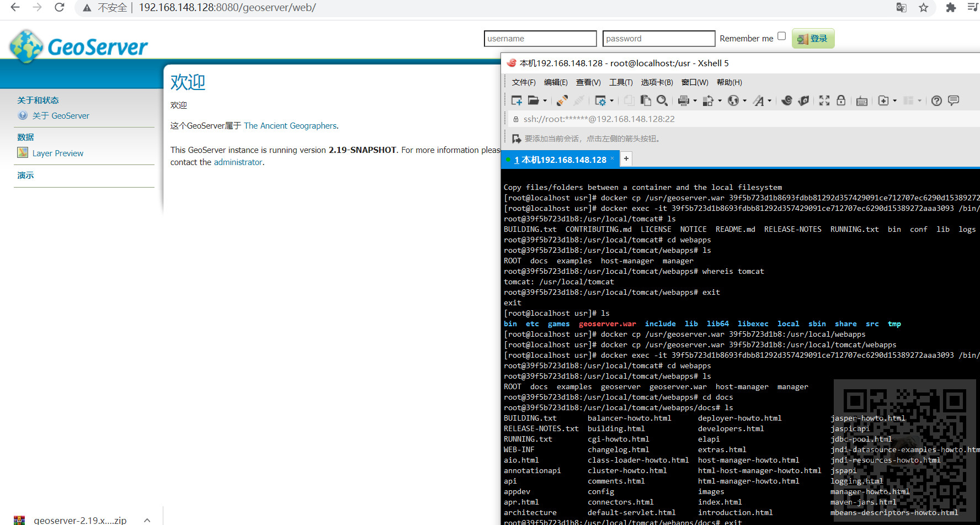Expand the download item chevron for geoserver zip

[x=147, y=520]
